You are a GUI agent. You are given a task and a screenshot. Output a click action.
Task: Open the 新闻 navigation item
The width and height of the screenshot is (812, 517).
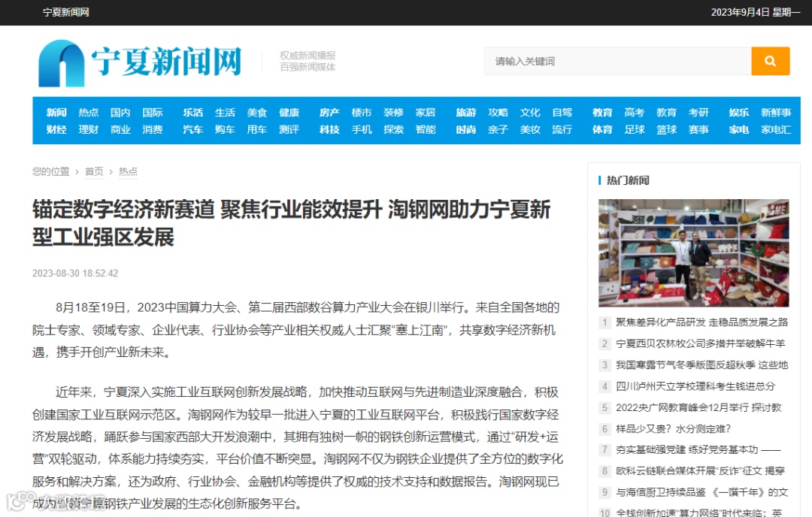(56, 112)
